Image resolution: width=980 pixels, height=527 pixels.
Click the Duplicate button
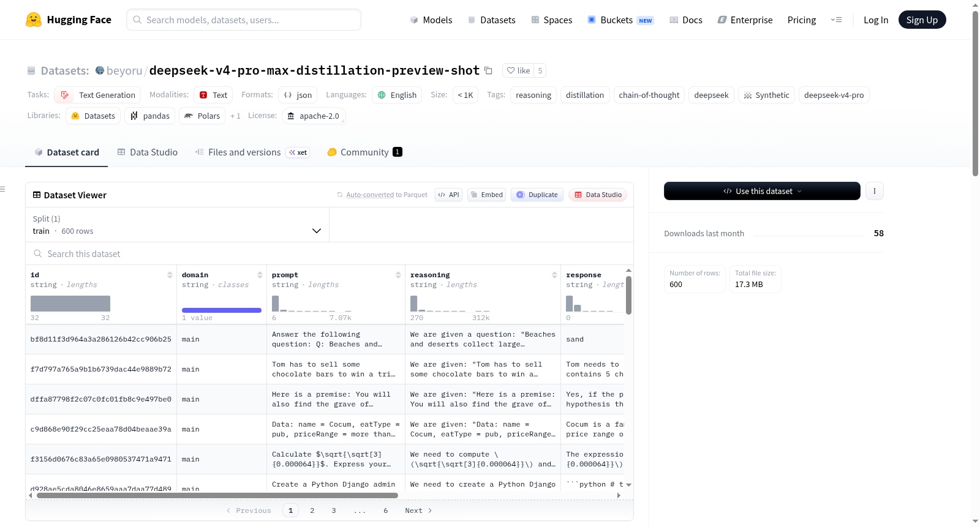(537, 195)
